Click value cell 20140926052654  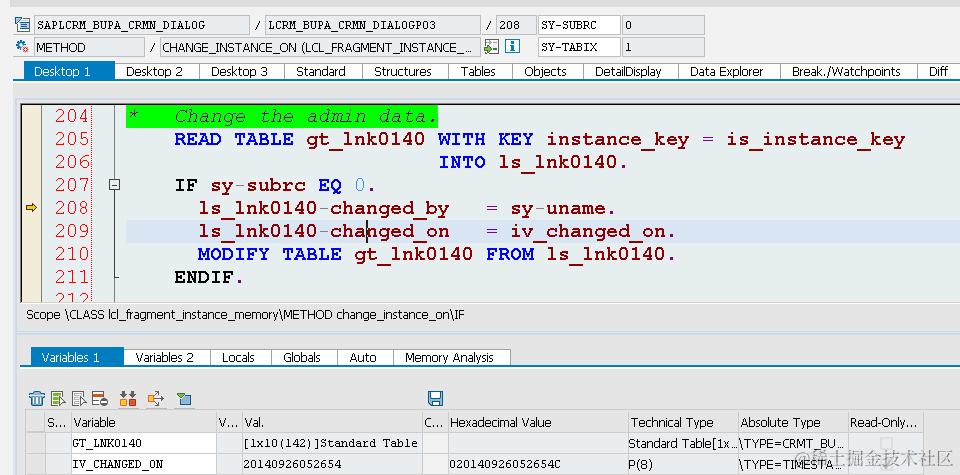pos(332,464)
